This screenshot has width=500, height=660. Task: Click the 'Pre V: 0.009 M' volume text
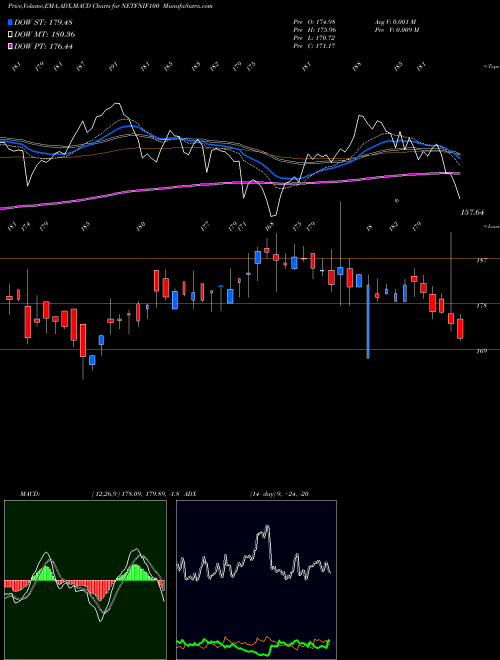click(x=396, y=30)
